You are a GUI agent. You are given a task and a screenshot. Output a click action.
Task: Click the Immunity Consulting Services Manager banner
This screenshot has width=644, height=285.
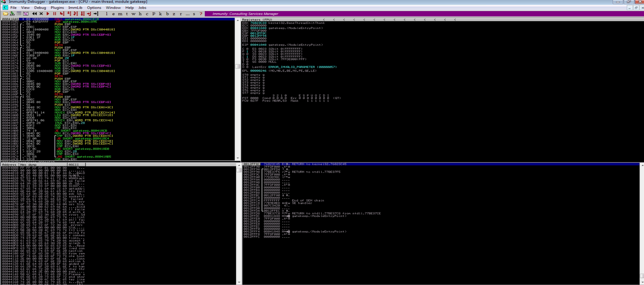pyautogui.click(x=245, y=14)
